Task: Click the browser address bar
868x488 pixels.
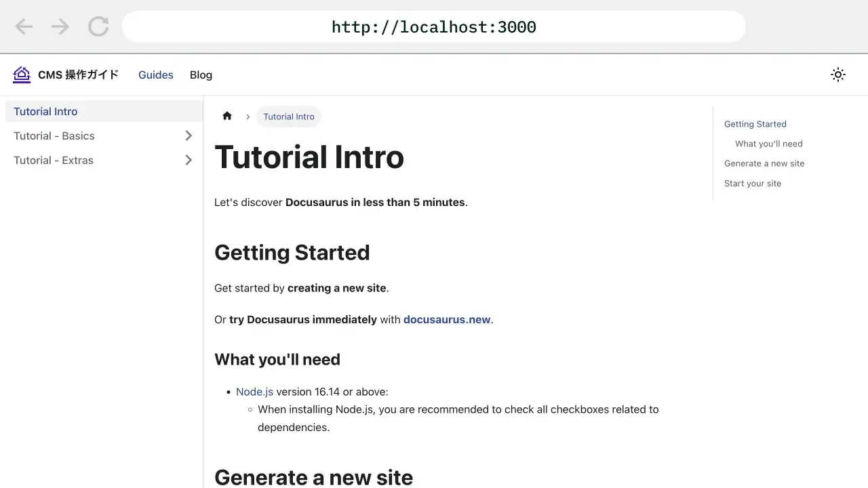Action: [434, 27]
